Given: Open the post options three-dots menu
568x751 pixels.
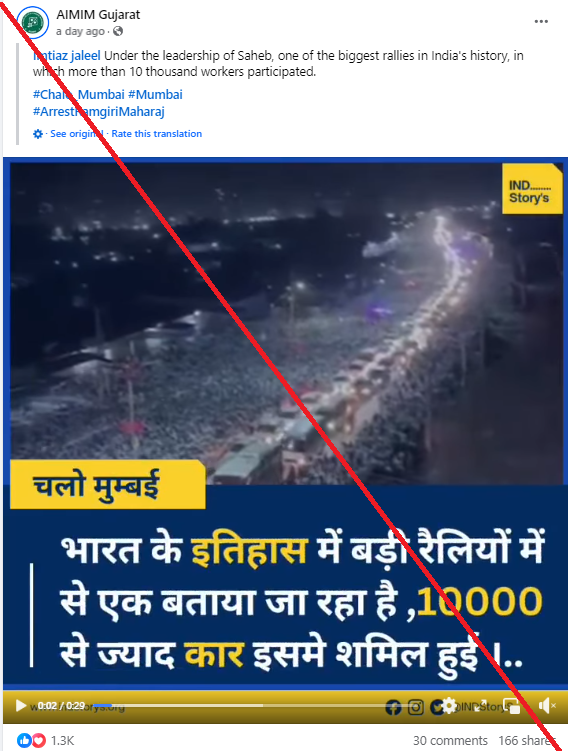Looking at the screenshot, I should click(x=541, y=22).
